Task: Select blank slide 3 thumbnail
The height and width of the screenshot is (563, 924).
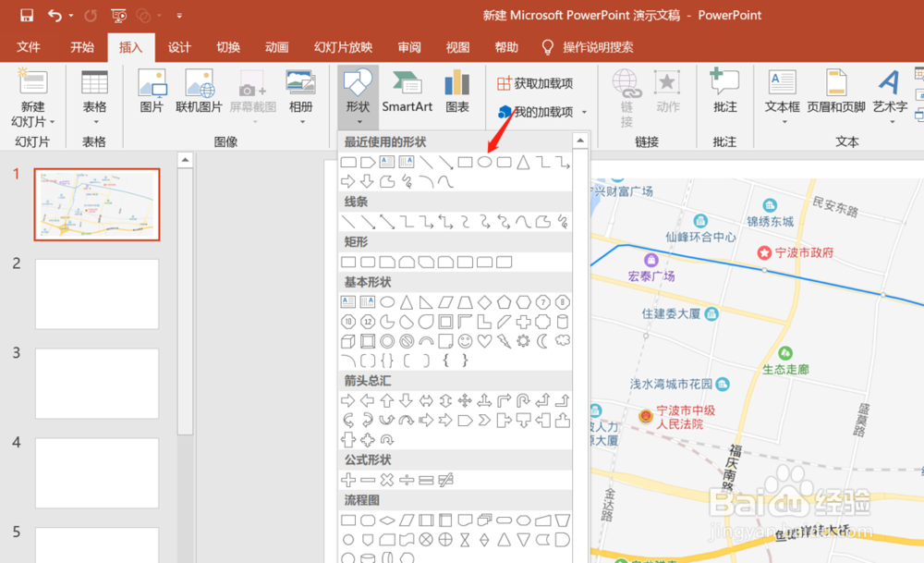Action: [97, 384]
